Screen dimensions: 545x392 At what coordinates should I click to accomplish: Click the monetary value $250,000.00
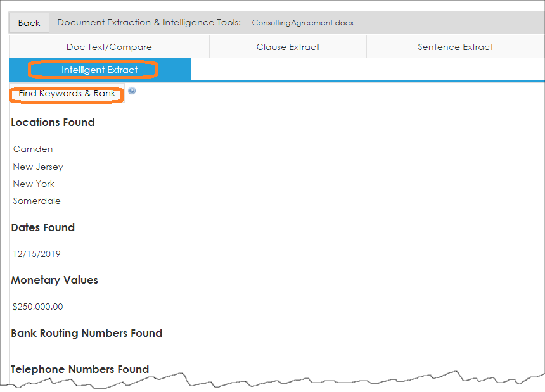pyautogui.click(x=38, y=307)
